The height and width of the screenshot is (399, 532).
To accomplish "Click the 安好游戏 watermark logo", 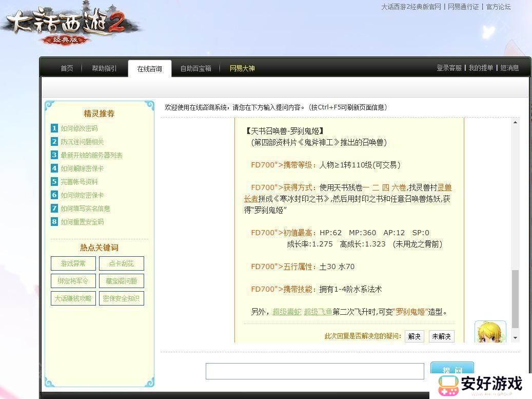I will click(x=480, y=385).
